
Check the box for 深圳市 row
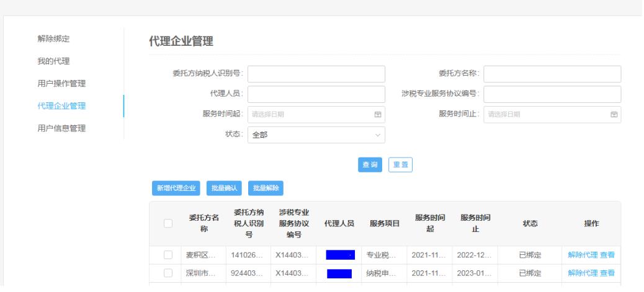(168, 273)
